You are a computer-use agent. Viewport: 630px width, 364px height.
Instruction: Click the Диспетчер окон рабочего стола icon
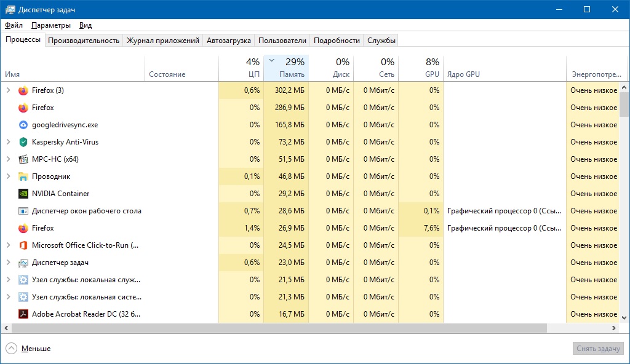point(23,211)
